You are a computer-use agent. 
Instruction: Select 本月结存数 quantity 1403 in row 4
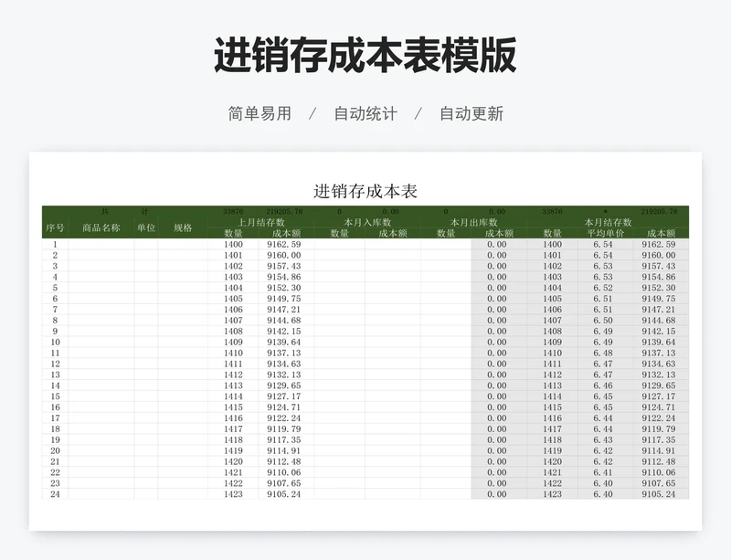[x=553, y=277]
